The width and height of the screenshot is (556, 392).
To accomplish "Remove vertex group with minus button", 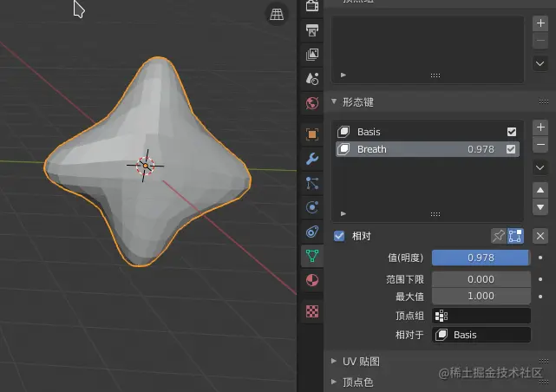I will (540, 41).
